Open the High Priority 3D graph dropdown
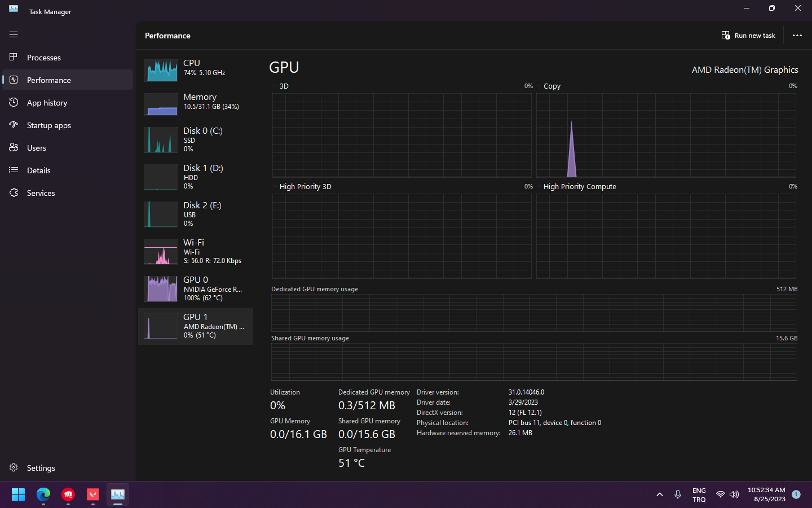The height and width of the screenshot is (508, 812). 302,187
